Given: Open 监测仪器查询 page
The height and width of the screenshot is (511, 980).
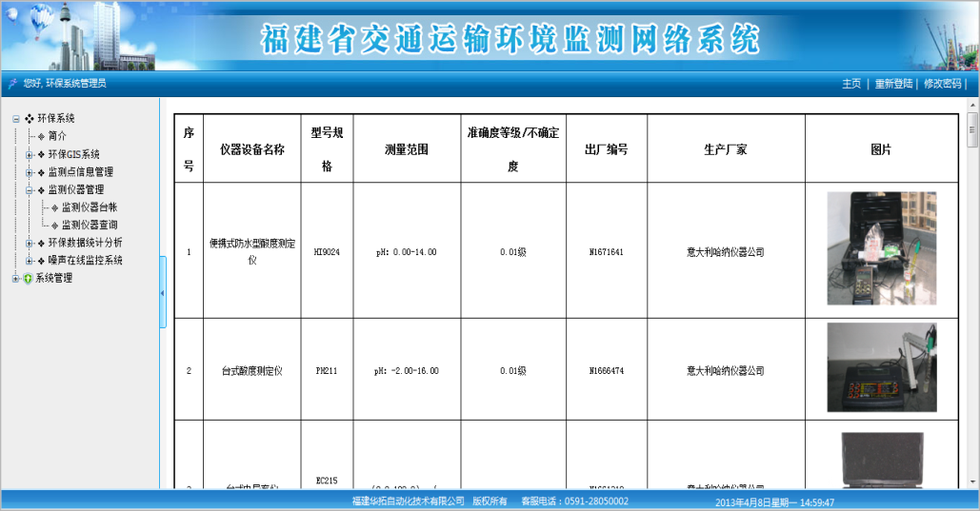Looking at the screenshot, I should click(x=90, y=225).
